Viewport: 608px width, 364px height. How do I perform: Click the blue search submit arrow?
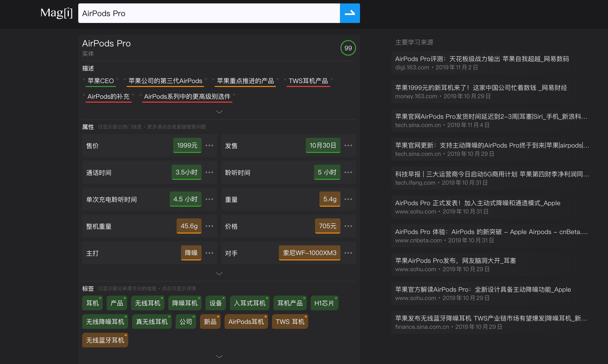pyautogui.click(x=350, y=13)
